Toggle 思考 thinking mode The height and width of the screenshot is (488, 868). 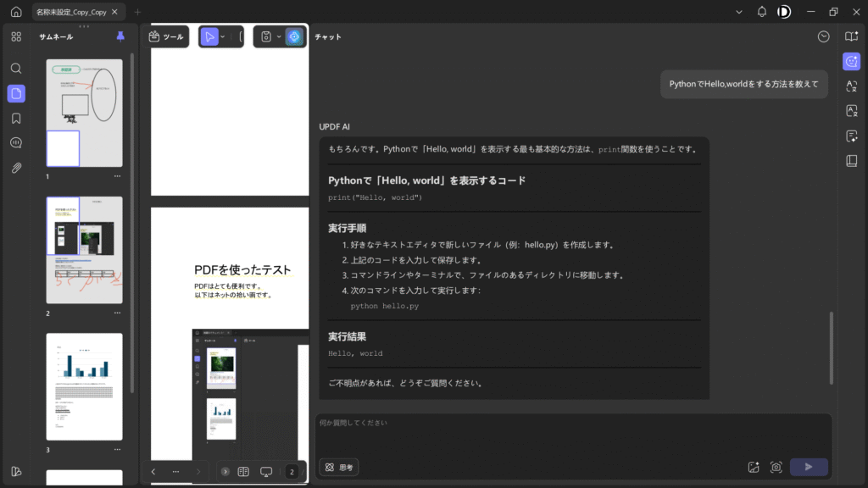coord(339,467)
